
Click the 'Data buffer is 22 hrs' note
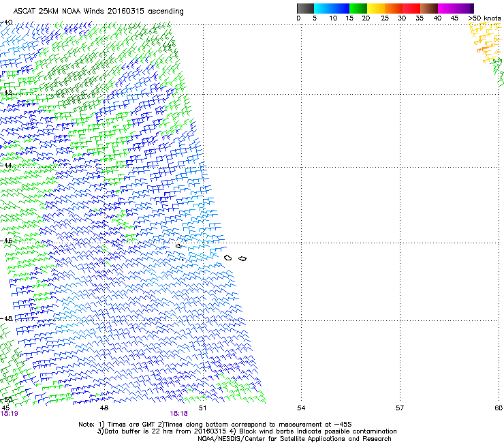(x=247, y=431)
